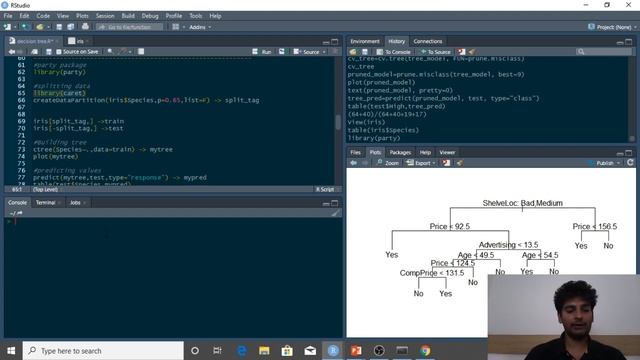Click the Run button in editor
The width and height of the screenshot is (640, 360).
coord(262,52)
